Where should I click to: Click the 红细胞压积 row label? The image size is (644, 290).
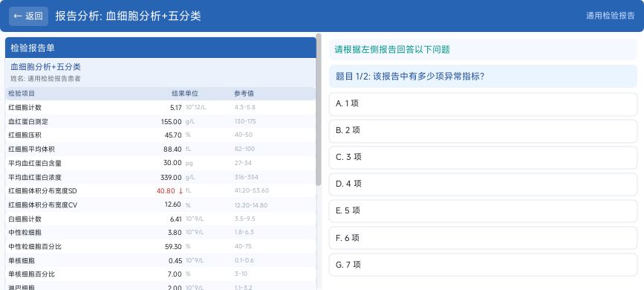click(x=25, y=135)
